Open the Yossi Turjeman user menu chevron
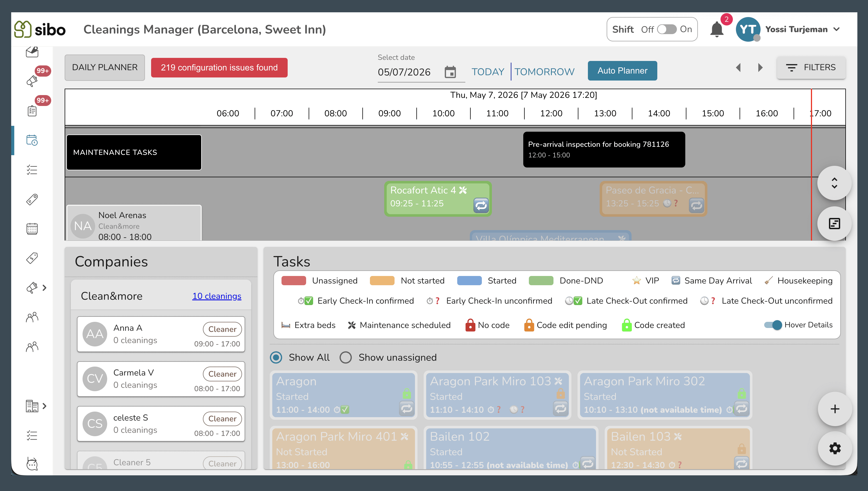The width and height of the screenshot is (868, 491). 836,29
